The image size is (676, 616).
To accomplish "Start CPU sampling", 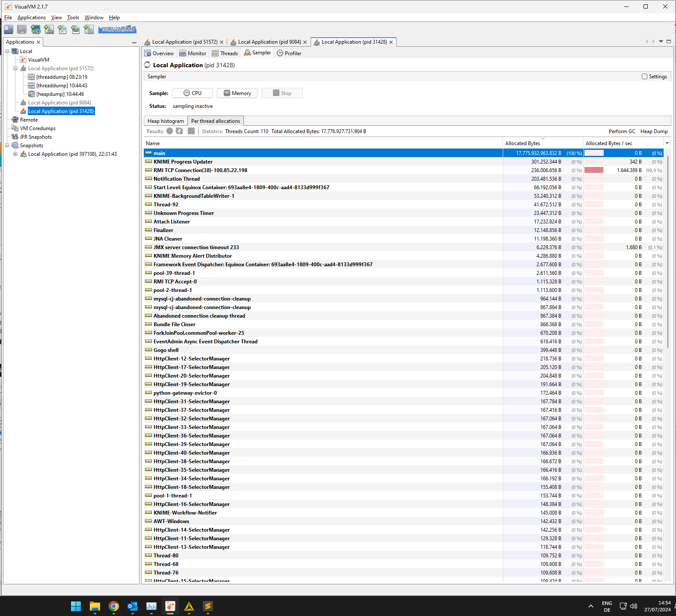I will [x=193, y=93].
